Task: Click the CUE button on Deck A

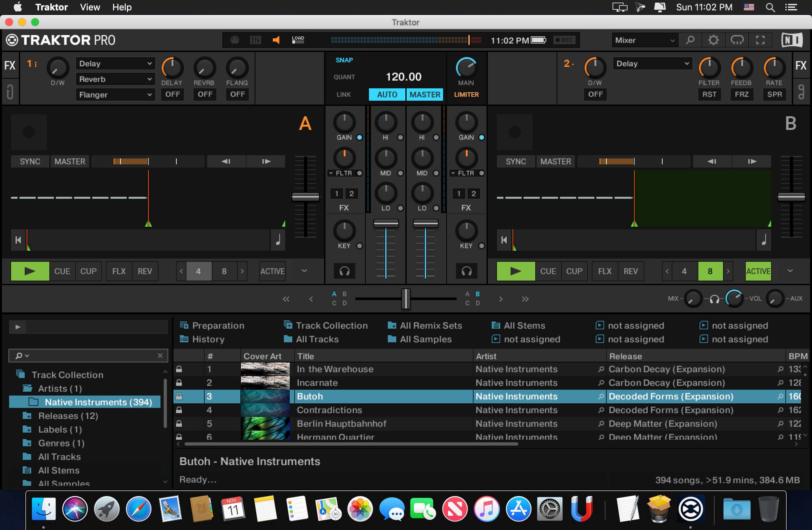Action: pyautogui.click(x=63, y=271)
